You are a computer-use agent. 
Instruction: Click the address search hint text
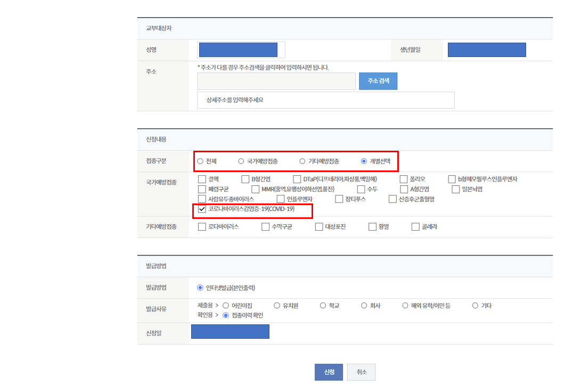coord(263,67)
